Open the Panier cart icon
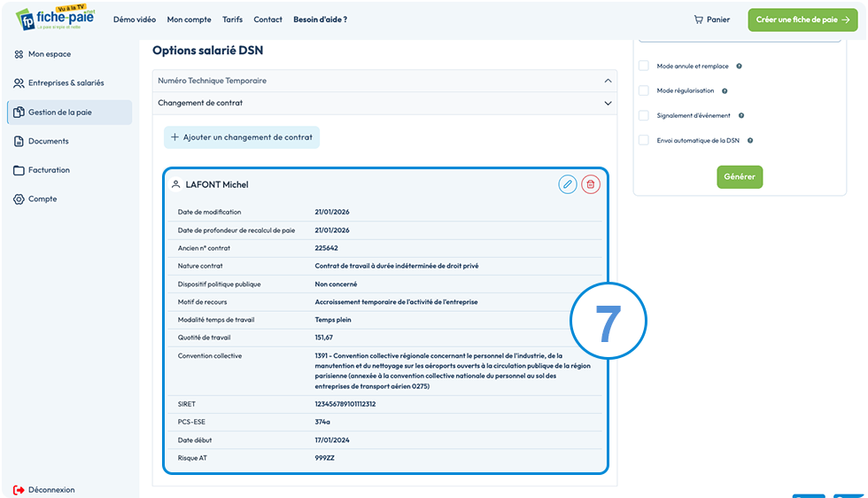 (x=698, y=19)
